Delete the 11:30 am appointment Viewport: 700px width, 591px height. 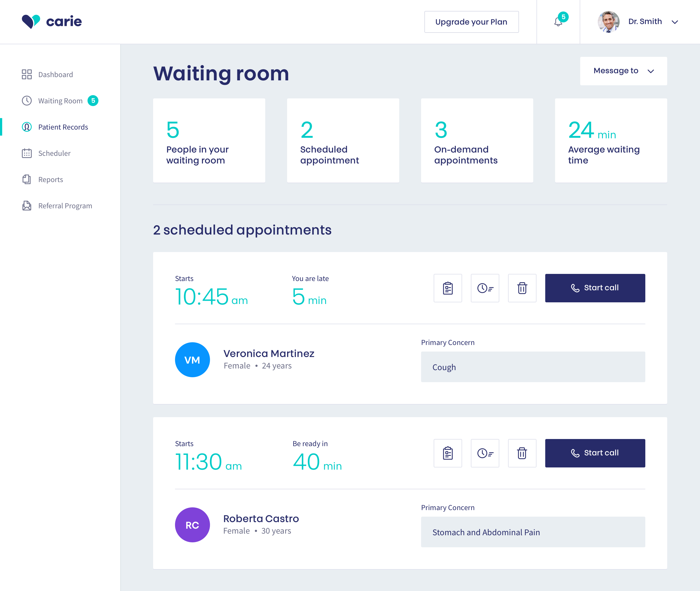coord(522,453)
